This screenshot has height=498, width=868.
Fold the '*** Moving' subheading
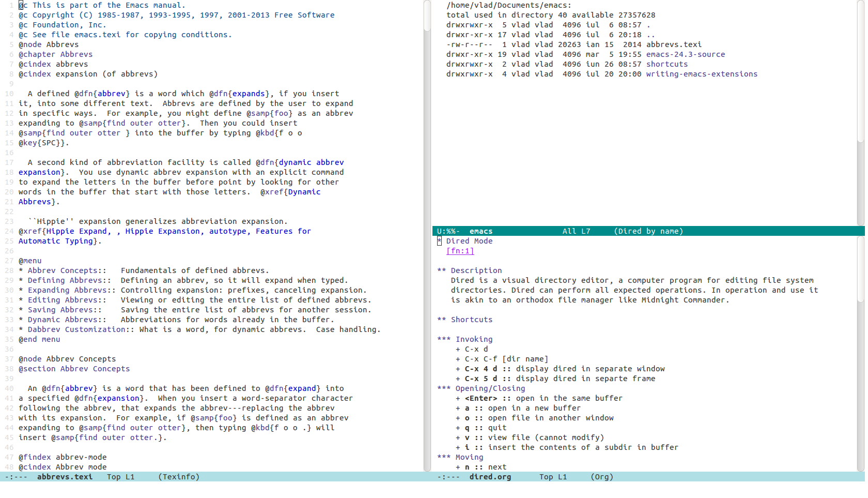[460, 457]
